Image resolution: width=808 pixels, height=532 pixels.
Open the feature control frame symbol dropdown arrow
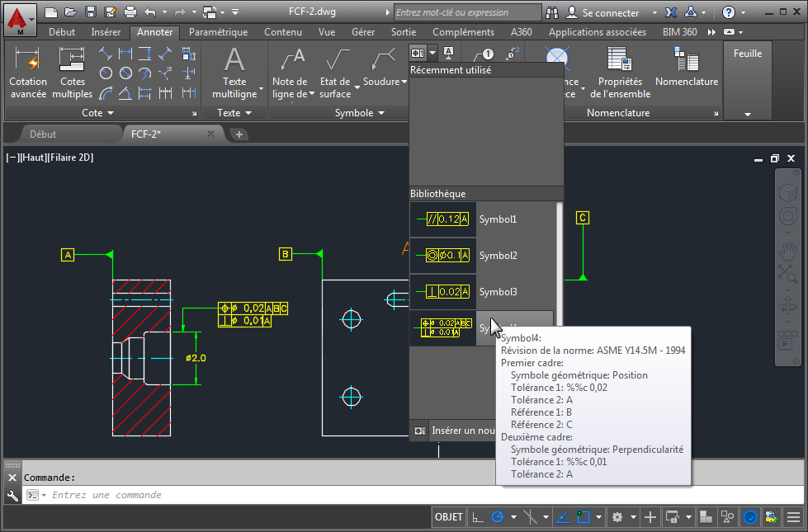click(432, 53)
